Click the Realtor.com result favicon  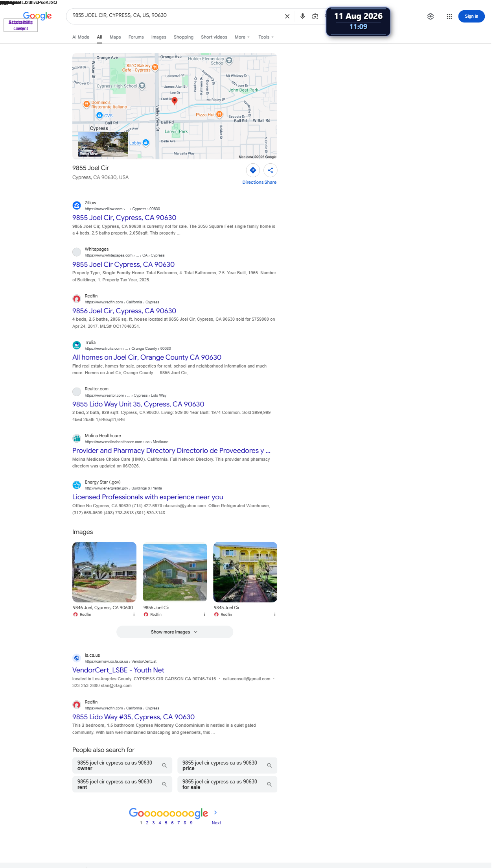[77, 392]
